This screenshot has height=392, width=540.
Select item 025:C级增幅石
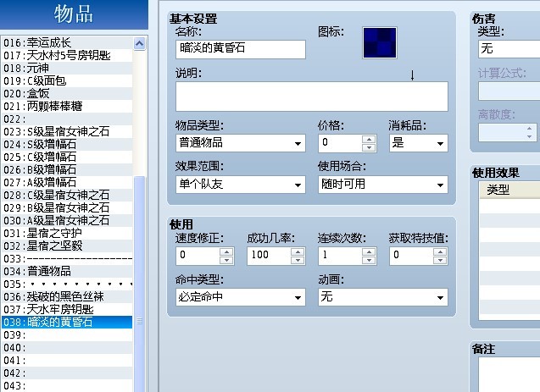tap(67, 157)
